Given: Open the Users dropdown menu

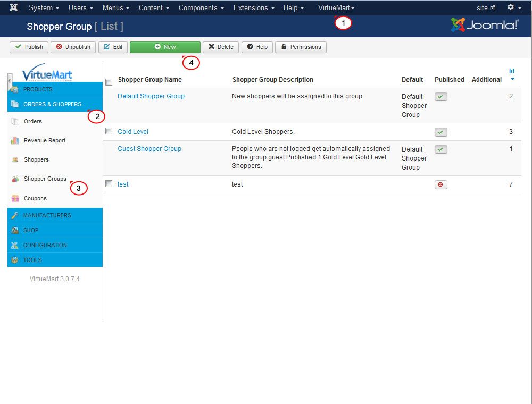Looking at the screenshot, I should coord(81,7).
